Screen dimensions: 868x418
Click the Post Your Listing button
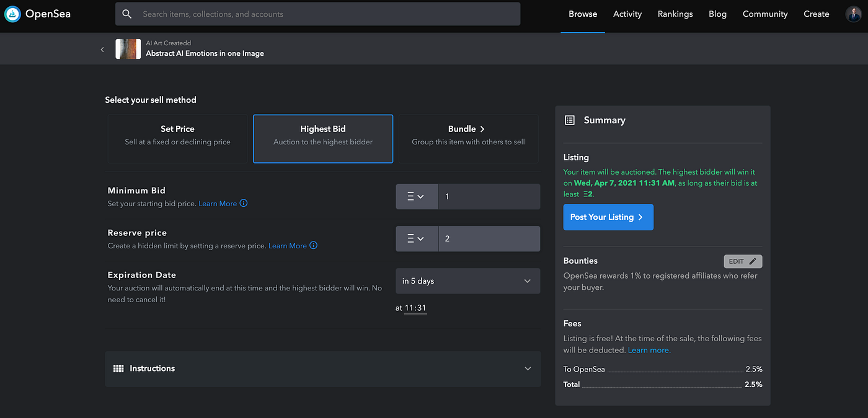pos(608,217)
